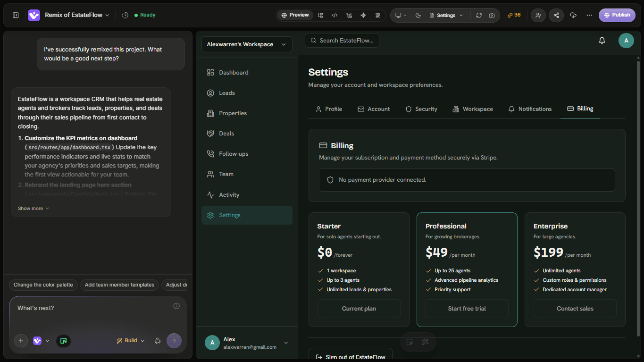Collapse the chat sidebar panel
The width and height of the screenshot is (644, 362).
point(16,15)
